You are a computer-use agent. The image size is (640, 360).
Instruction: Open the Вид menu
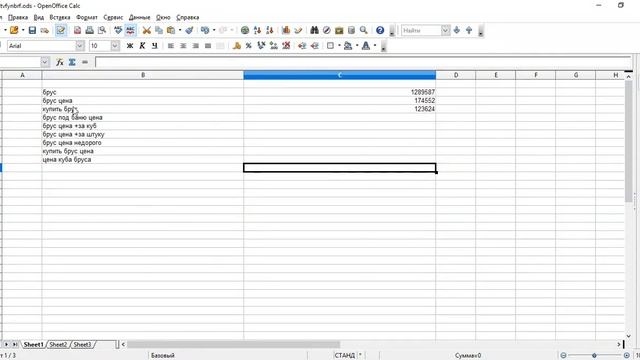pos(39,18)
